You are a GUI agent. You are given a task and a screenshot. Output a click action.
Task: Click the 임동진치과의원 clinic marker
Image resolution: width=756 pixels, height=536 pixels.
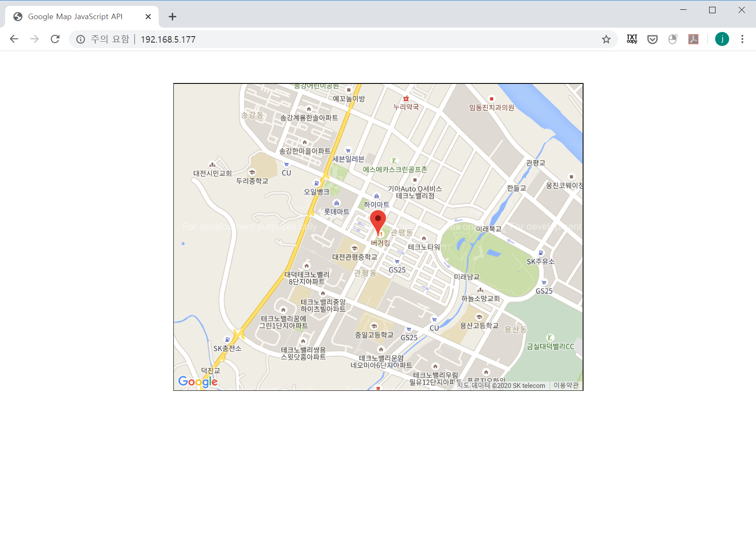(492, 99)
